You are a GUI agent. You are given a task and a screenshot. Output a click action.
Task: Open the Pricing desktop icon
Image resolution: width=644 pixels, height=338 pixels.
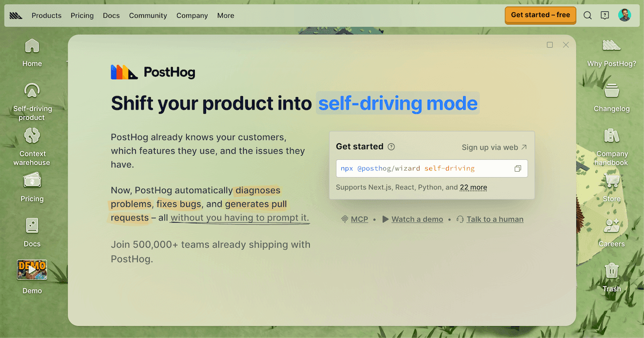click(x=32, y=188)
